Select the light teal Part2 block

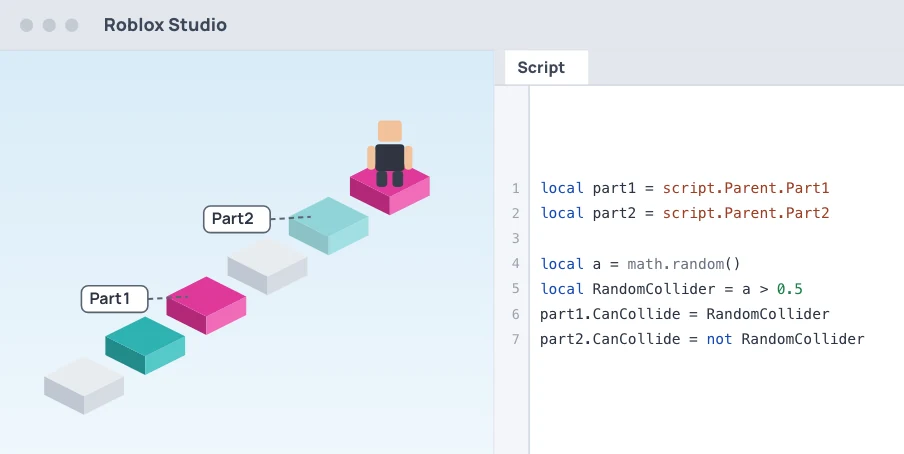click(329, 226)
